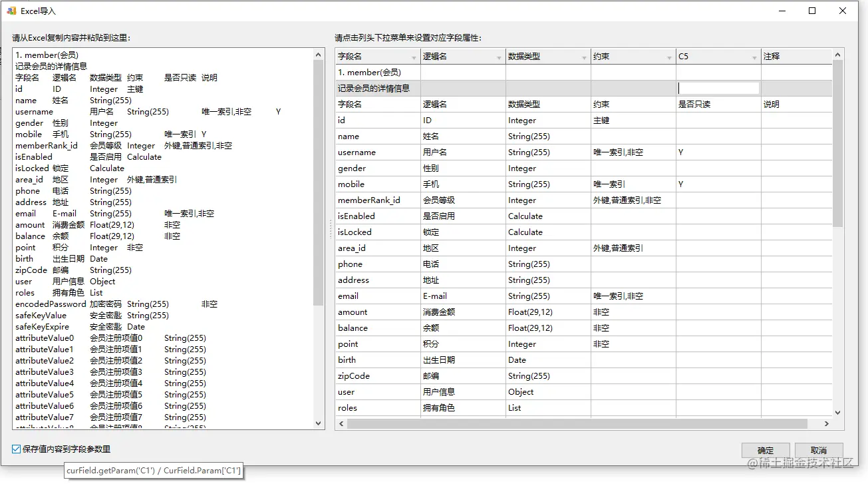
Task: Click the attributeValue0 line in pasted text
Action: (110, 338)
